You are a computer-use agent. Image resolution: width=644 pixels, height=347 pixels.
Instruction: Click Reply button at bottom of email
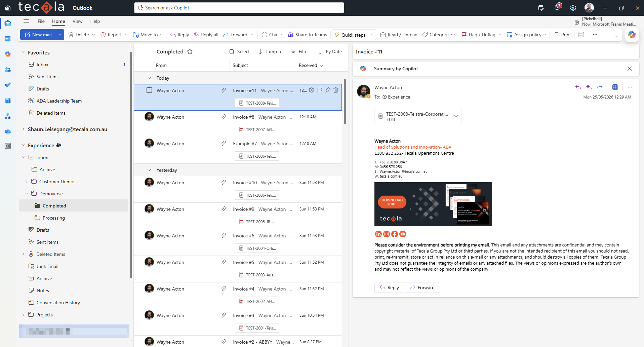point(389,287)
